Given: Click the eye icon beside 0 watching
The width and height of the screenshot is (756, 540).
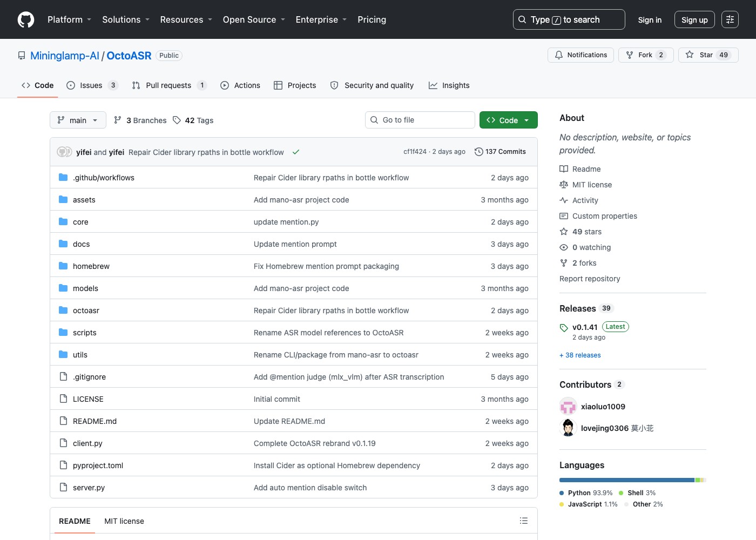Looking at the screenshot, I should pos(564,247).
